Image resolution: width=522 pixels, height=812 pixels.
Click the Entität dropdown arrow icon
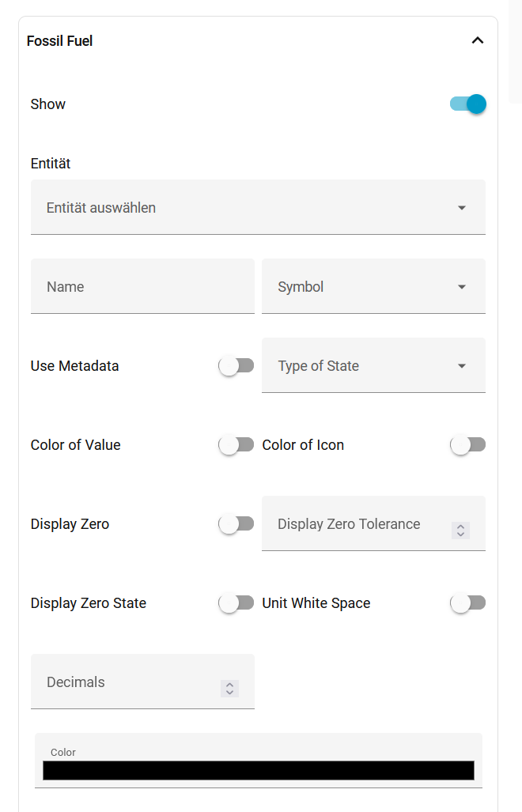click(x=462, y=208)
